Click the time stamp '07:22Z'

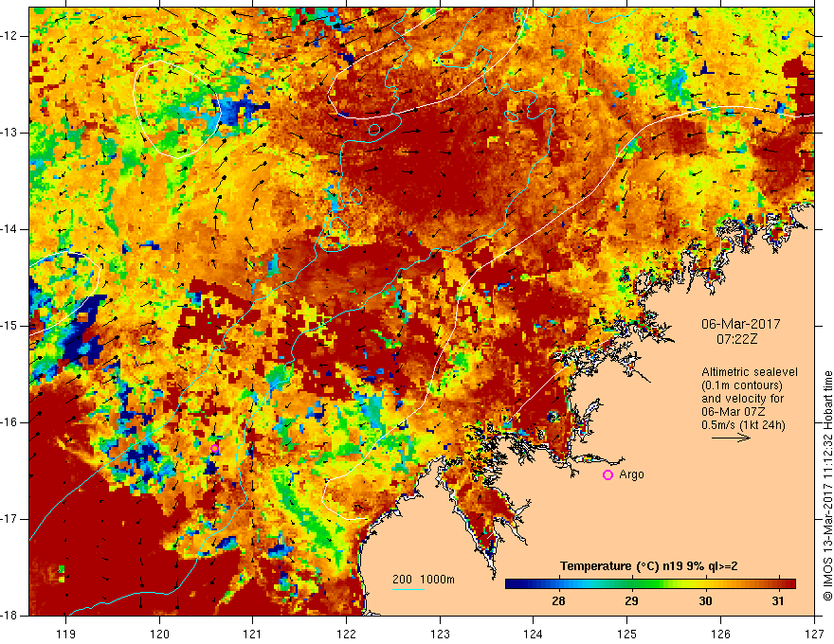pos(736,339)
